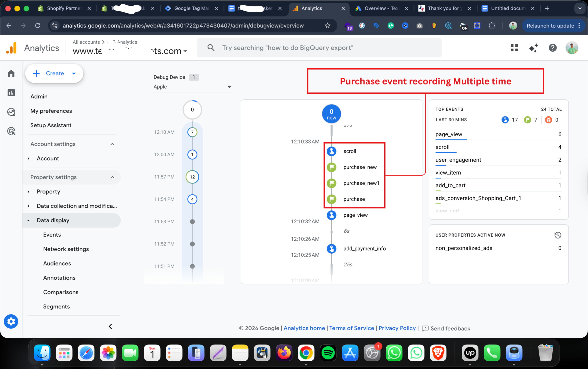Open the Advertising icon in left rail
588x369 pixels.
pyautogui.click(x=11, y=131)
